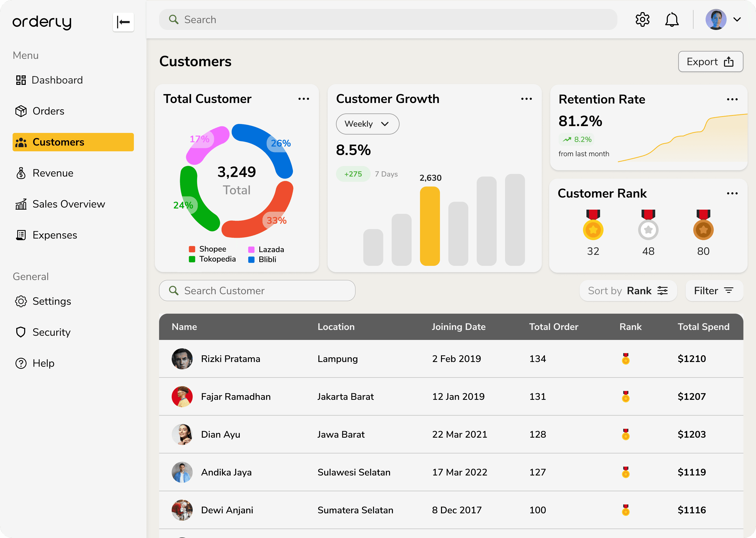This screenshot has height=538, width=756.
Task: Open the Sort by Rank selector
Action: tap(628, 291)
